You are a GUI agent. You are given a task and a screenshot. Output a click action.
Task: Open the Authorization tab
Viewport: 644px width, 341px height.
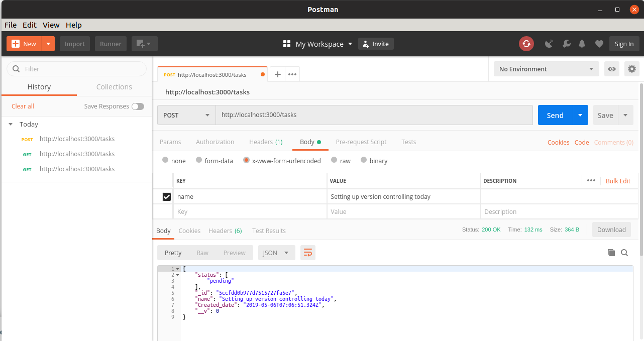click(215, 142)
